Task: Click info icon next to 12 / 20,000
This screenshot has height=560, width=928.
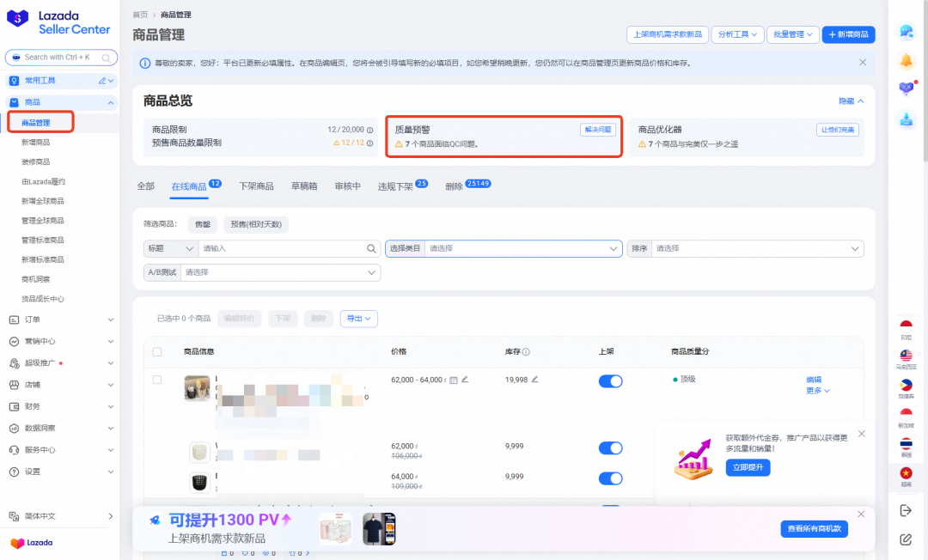Action: 369,130
